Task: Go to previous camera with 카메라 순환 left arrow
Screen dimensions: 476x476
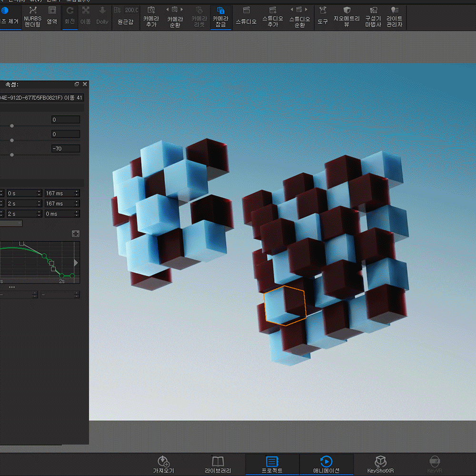Action: (167, 10)
